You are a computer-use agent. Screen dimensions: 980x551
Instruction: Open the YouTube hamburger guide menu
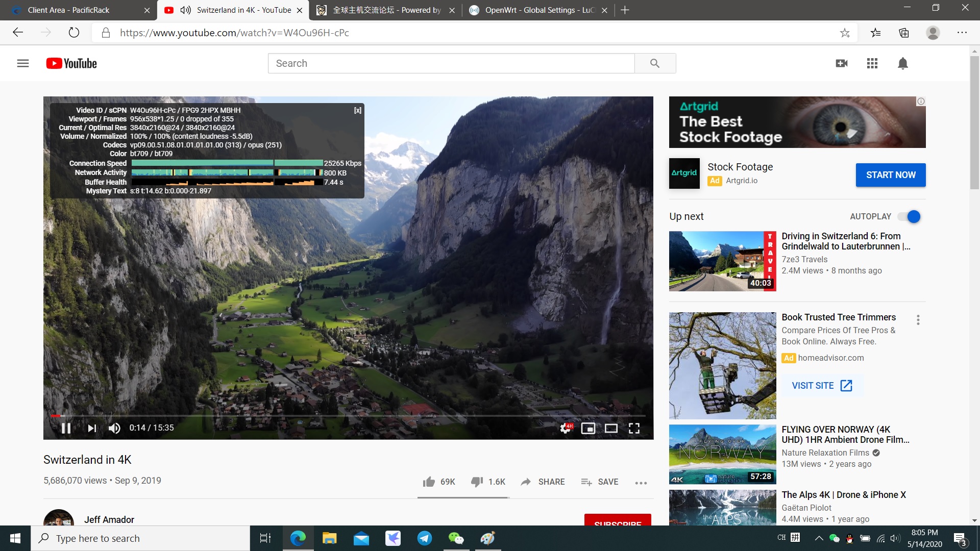pyautogui.click(x=23, y=63)
